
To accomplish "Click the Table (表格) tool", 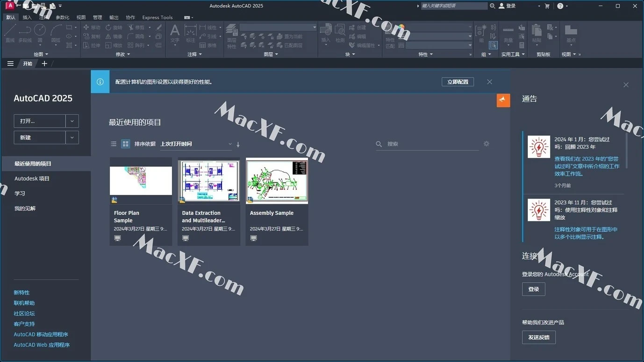I will point(208,45).
